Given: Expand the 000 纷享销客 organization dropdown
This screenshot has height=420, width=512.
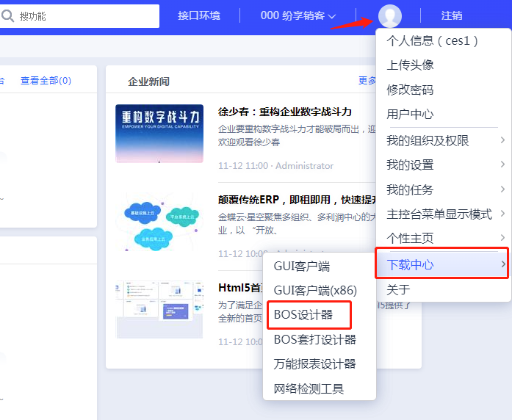Looking at the screenshot, I should pos(298,15).
